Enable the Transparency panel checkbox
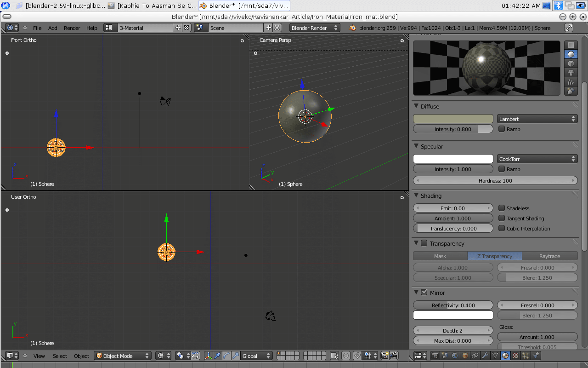The image size is (588, 368). click(x=424, y=243)
